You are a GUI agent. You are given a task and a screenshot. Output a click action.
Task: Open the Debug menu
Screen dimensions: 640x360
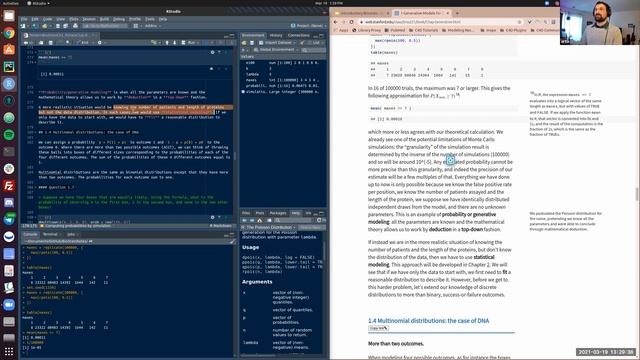(119, 19)
